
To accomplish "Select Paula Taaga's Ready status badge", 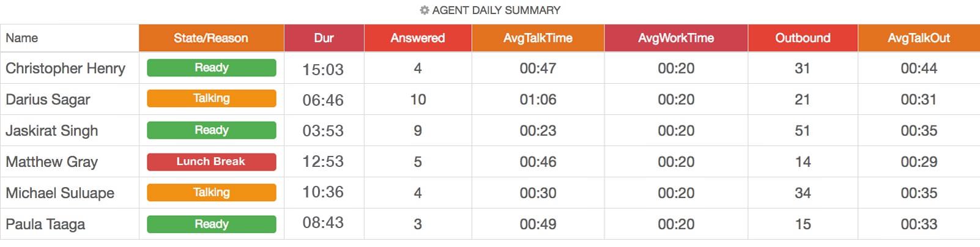I will [x=212, y=224].
